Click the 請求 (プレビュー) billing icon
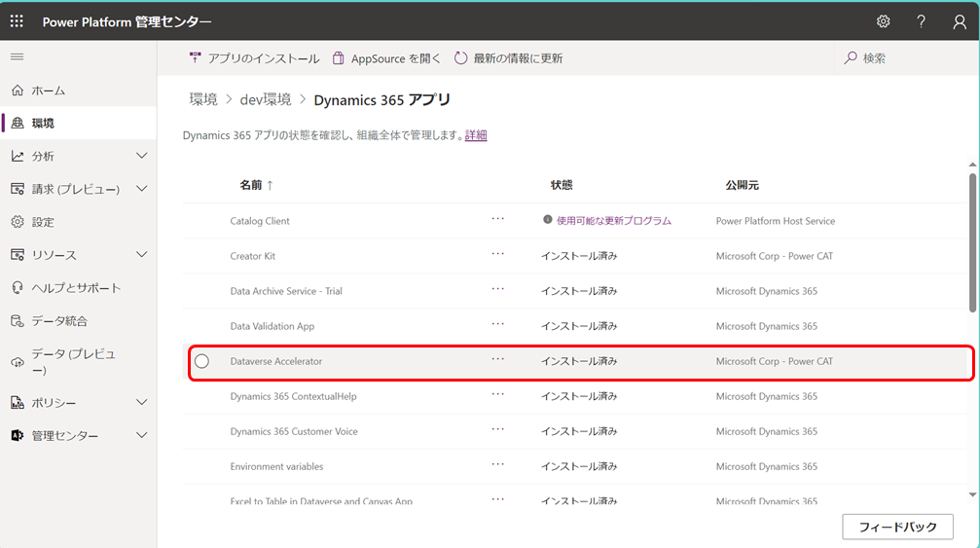 tap(18, 189)
